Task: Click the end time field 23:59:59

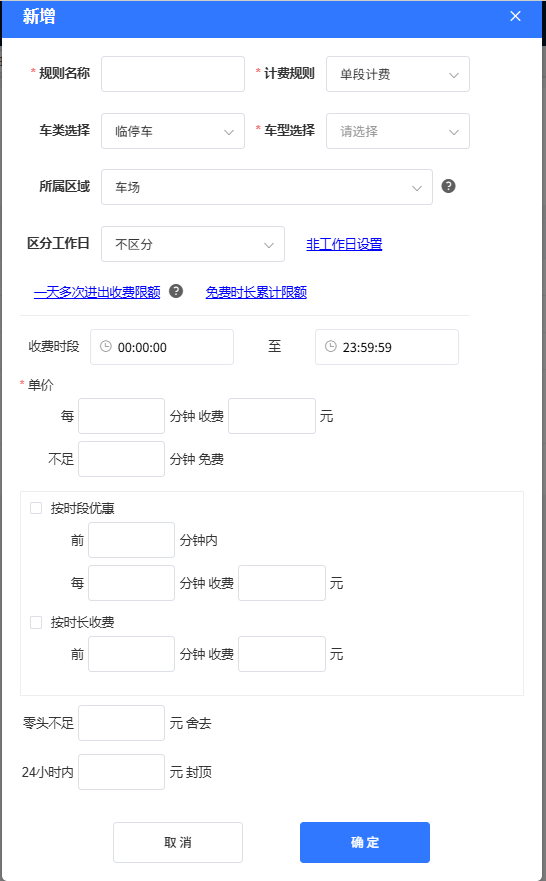Action: coord(387,347)
